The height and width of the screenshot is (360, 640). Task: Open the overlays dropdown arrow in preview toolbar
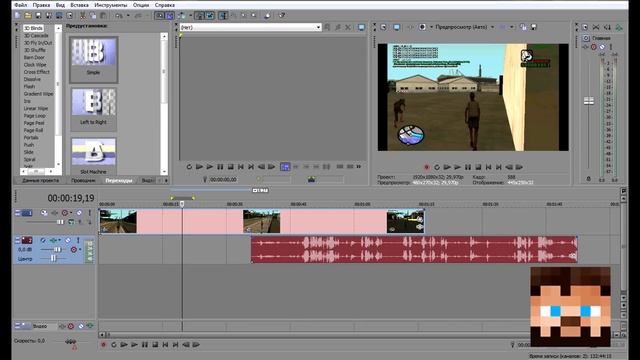[511, 27]
